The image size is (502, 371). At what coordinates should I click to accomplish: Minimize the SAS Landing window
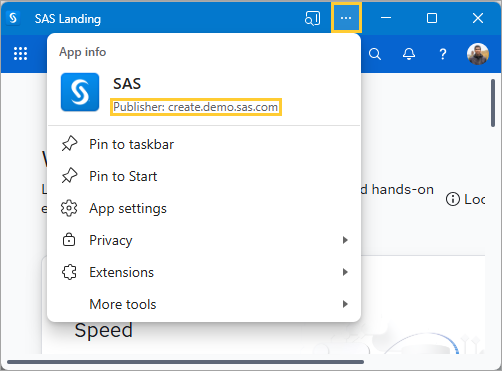click(x=386, y=18)
